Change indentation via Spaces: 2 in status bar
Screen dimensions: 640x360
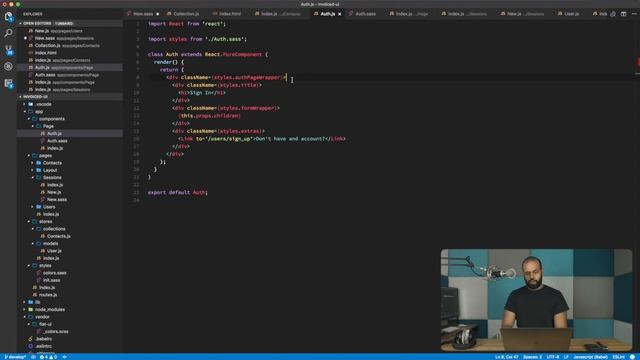(x=533, y=357)
